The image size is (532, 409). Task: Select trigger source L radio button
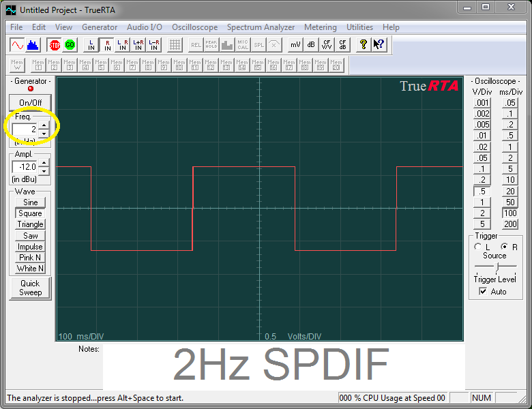pyautogui.click(x=477, y=247)
